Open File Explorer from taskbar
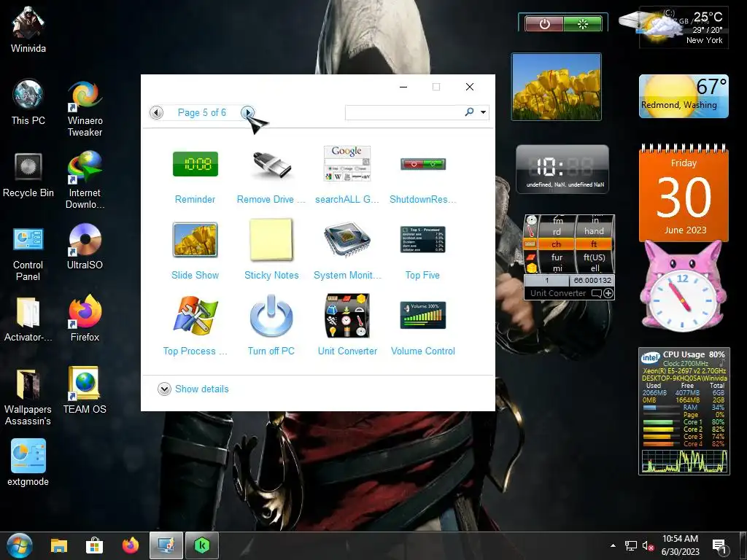747x560 pixels. point(59,545)
